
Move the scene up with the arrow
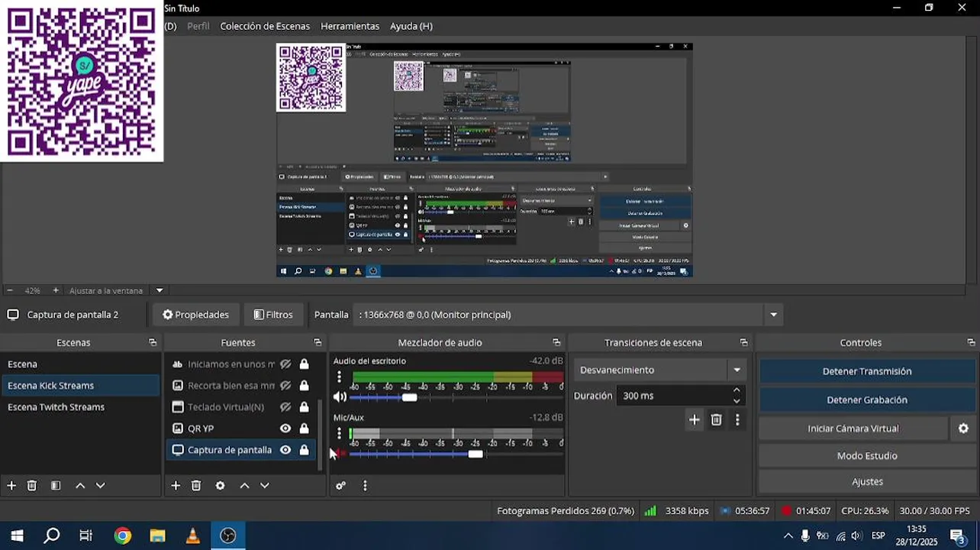80,485
